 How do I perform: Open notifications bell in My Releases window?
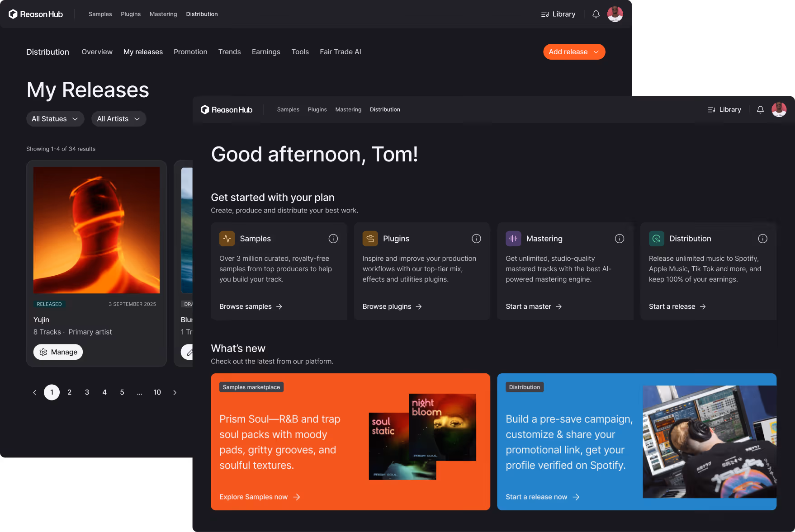tap(596, 14)
